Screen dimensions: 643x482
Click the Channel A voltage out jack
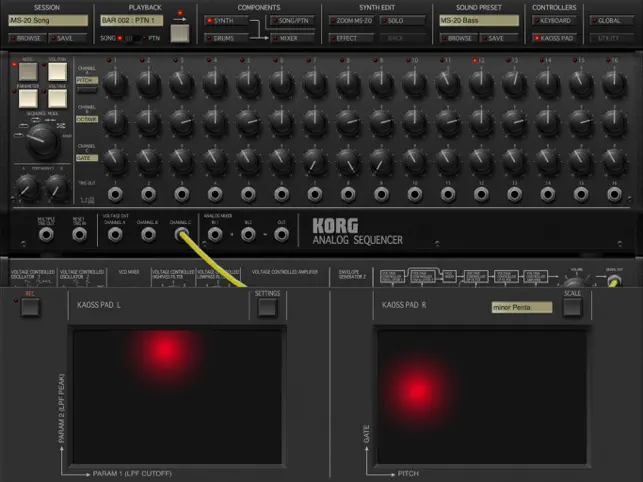click(x=115, y=234)
